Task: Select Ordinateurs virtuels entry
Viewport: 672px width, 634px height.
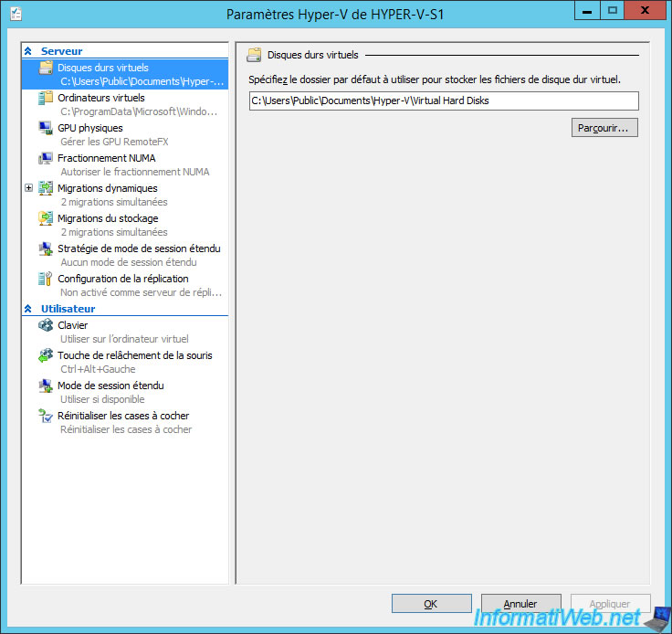Action: [125, 104]
